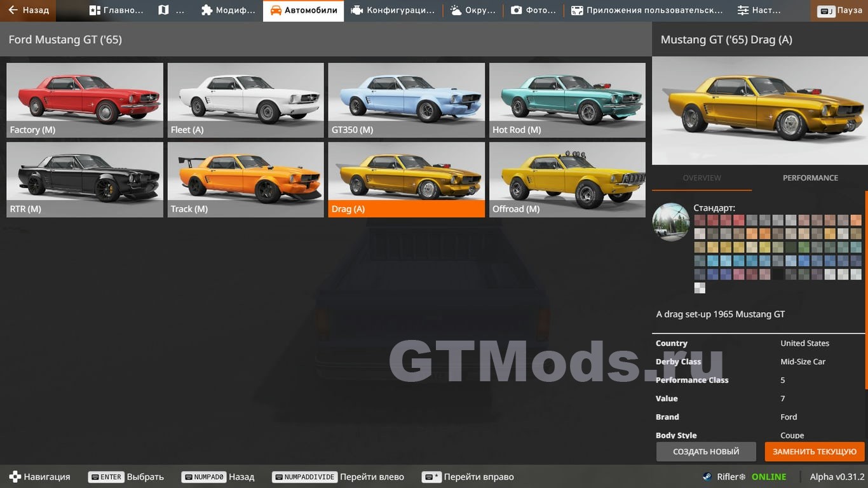Click the Ford brand value
Viewport: 868px width, 488px height.
[789, 417]
